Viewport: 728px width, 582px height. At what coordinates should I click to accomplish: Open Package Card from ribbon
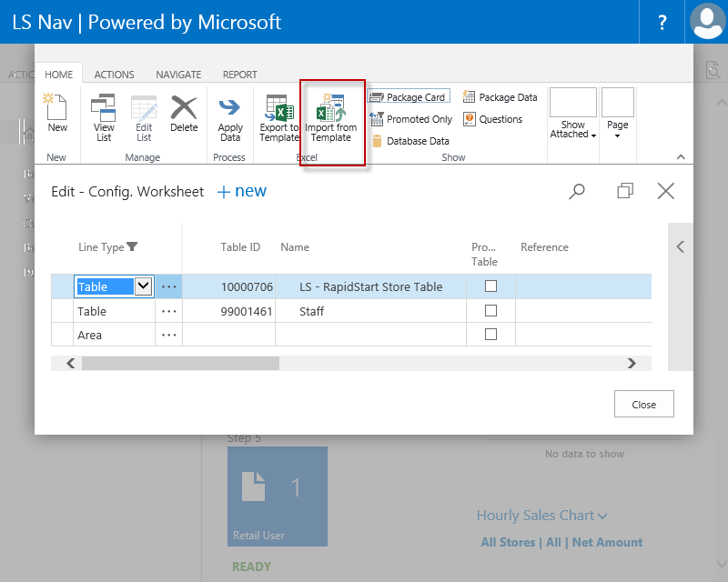click(x=409, y=97)
